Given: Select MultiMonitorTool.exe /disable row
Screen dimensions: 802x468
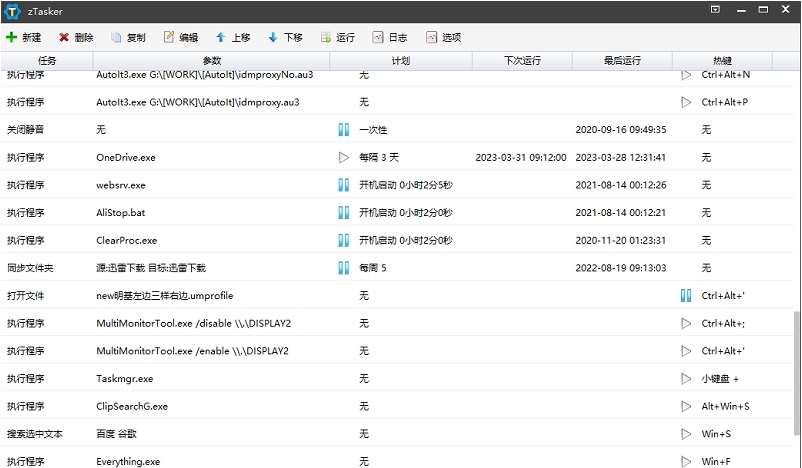Looking at the screenshot, I should point(397,323).
